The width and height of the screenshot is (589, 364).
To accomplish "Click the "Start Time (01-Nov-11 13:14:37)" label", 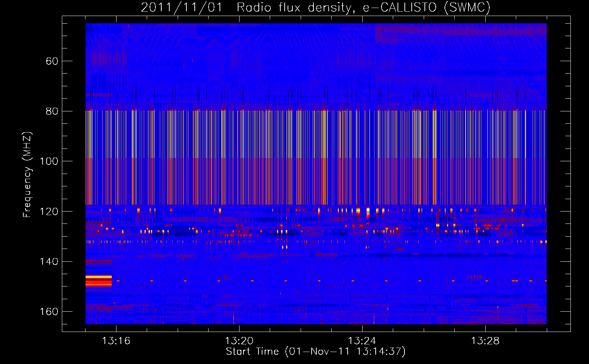I will coord(316,352).
